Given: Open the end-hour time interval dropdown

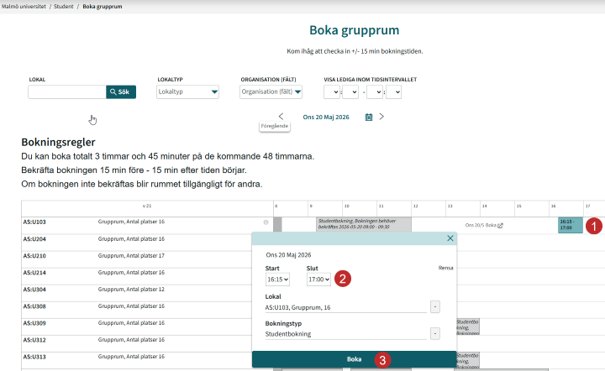Looking at the screenshot, I should [x=374, y=92].
